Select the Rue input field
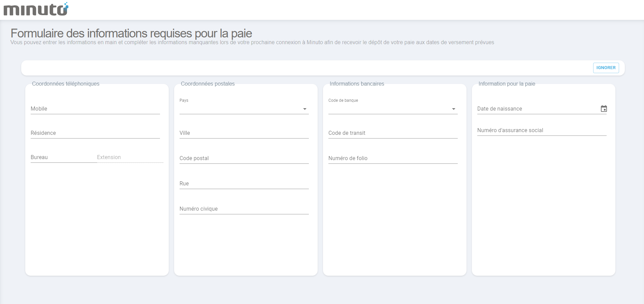This screenshot has height=304, width=644. (x=244, y=184)
